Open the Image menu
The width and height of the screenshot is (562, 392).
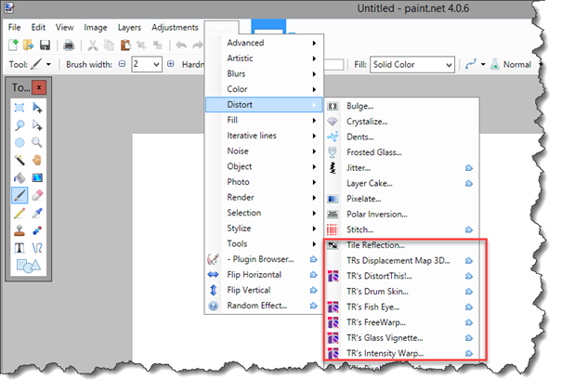click(x=96, y=27)
